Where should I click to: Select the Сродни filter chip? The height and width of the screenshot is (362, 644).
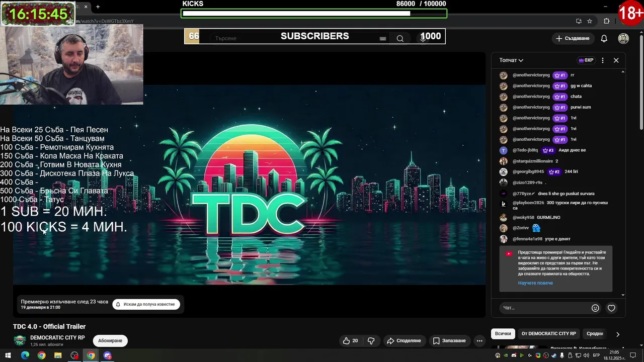[x=595, y=333]
